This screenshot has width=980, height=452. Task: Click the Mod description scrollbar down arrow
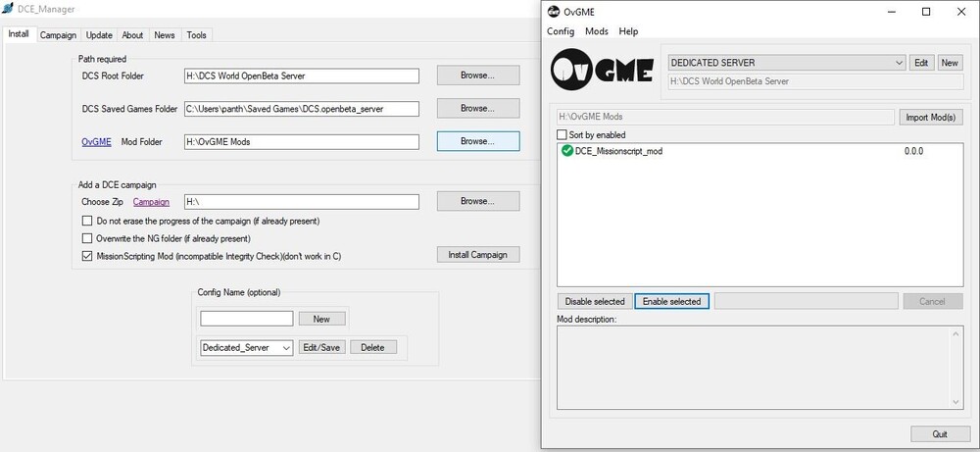(956, 402)
